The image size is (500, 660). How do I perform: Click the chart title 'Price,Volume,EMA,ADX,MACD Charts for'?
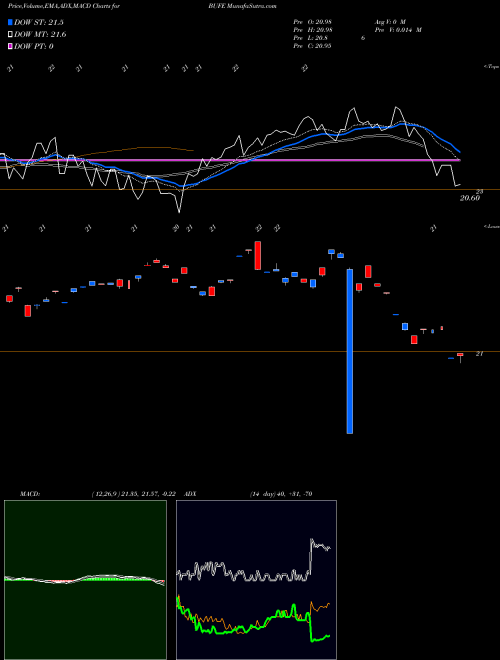tap(64, 6)
